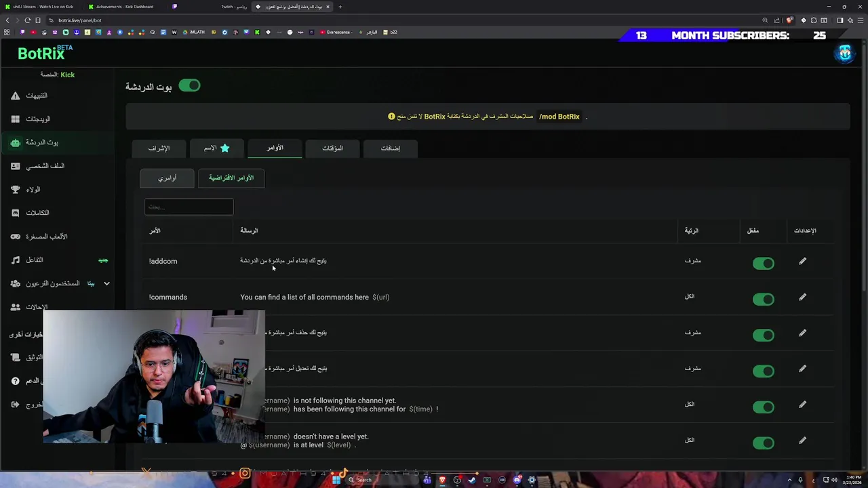Viewport: 868px width, 488px height.
Task: Open Windows Start button
Action: (x=336, y=480)
